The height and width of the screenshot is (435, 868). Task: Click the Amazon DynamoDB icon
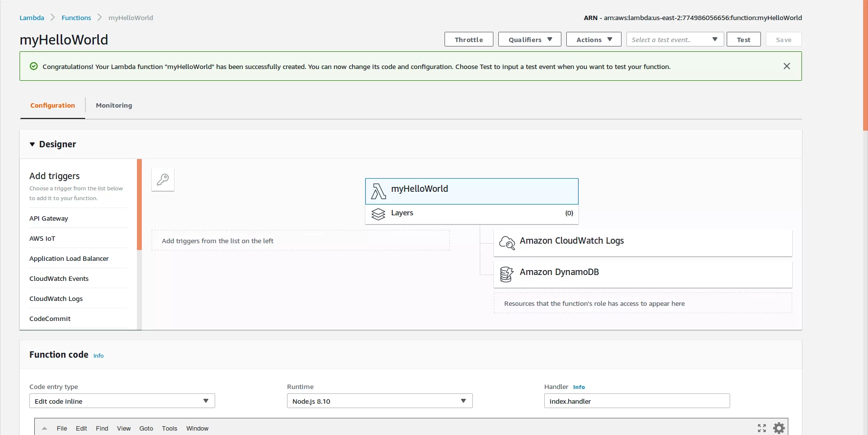click(507, 274)
